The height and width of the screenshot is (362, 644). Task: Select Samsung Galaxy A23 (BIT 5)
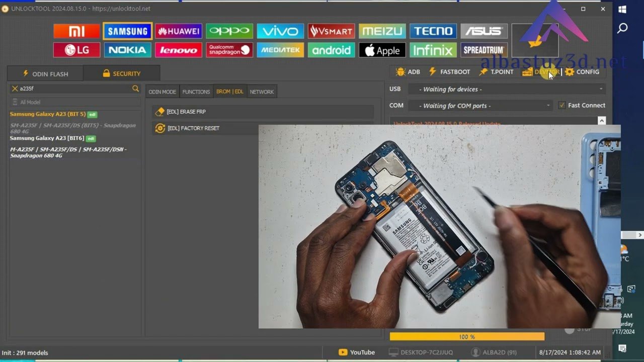(x=48, y=114)
